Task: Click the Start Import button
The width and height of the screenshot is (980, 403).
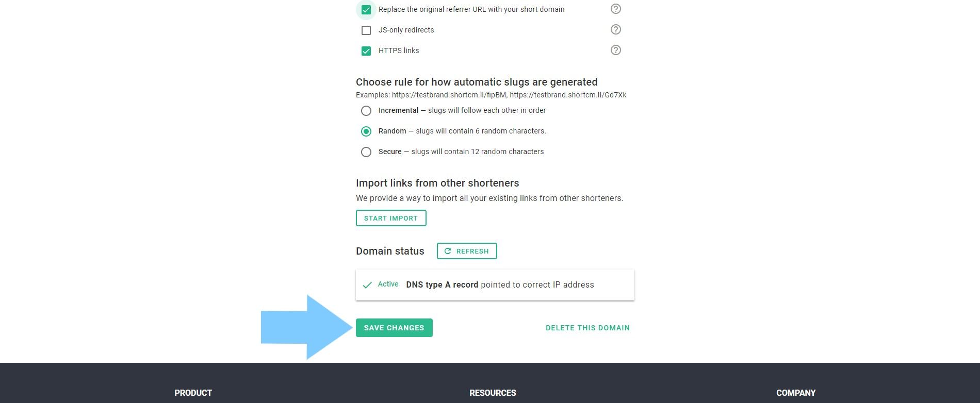Action: [x=391, y=218]
